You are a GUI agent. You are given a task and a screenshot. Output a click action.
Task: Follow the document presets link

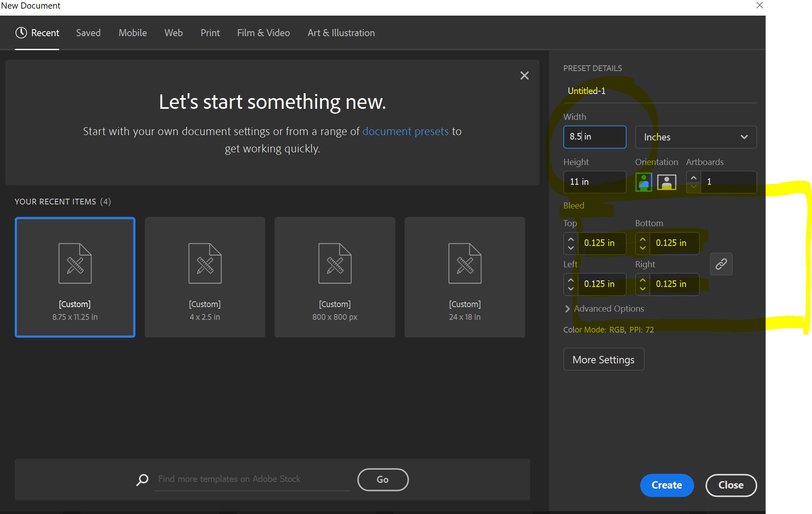point(405,131)
